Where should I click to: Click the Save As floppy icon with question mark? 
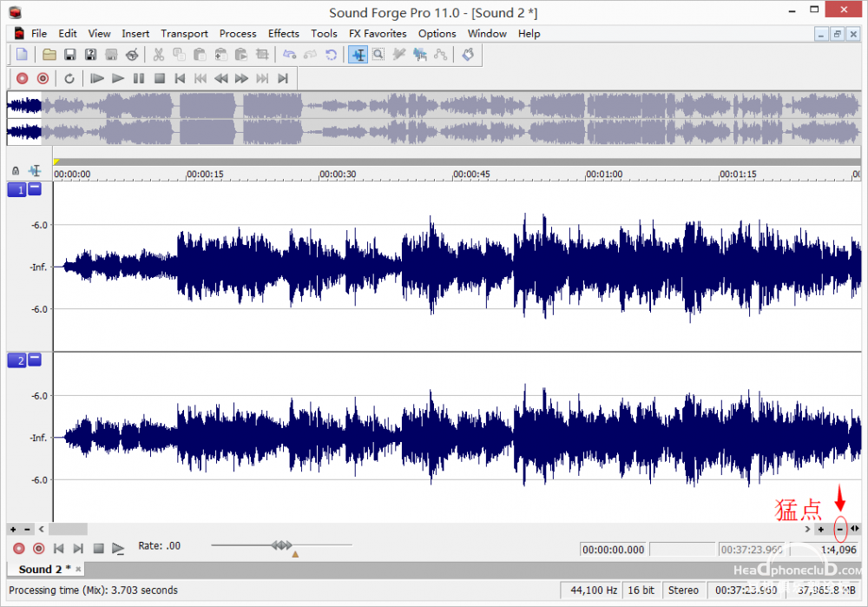tap(90, 55)
